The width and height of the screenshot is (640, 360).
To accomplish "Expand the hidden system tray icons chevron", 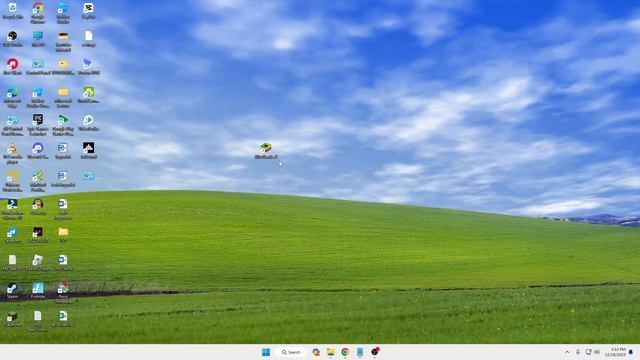I will click(567, 352).
